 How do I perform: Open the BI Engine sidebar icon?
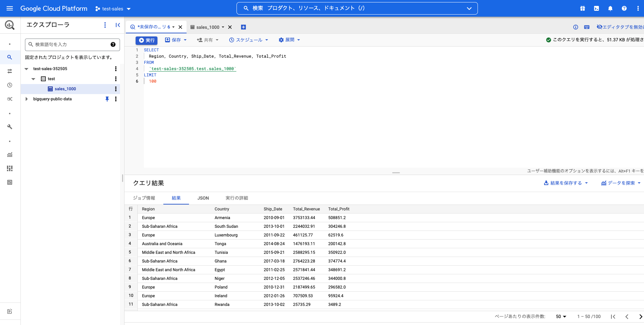(x=10, y=182)
